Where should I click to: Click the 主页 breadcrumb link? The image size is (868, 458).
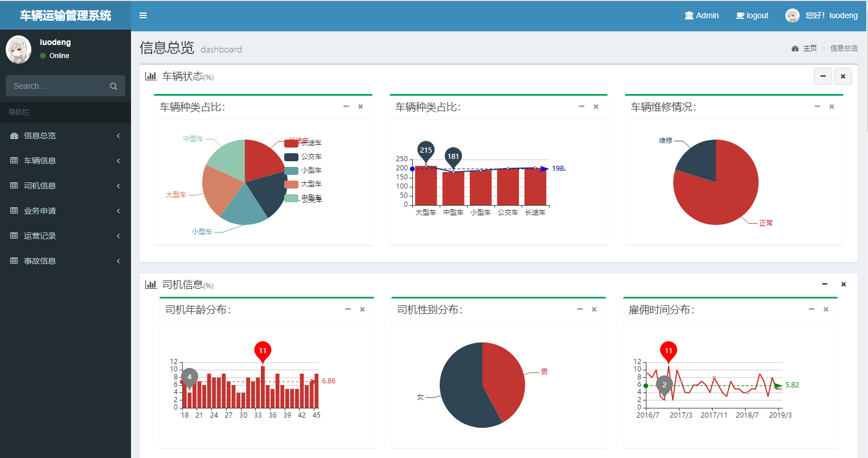click(810, 48)
